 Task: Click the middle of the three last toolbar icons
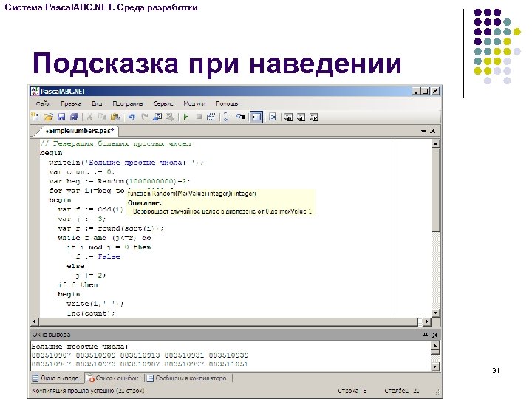(x=301, y=117)
